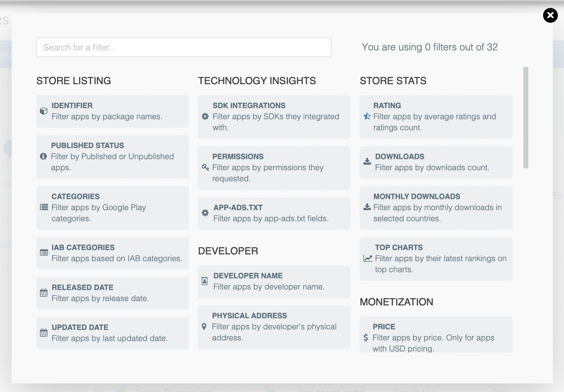Viewport: 564px width, 392px height.
Task: Click the Physical Address map pin icon
Action: coord(204,327)
